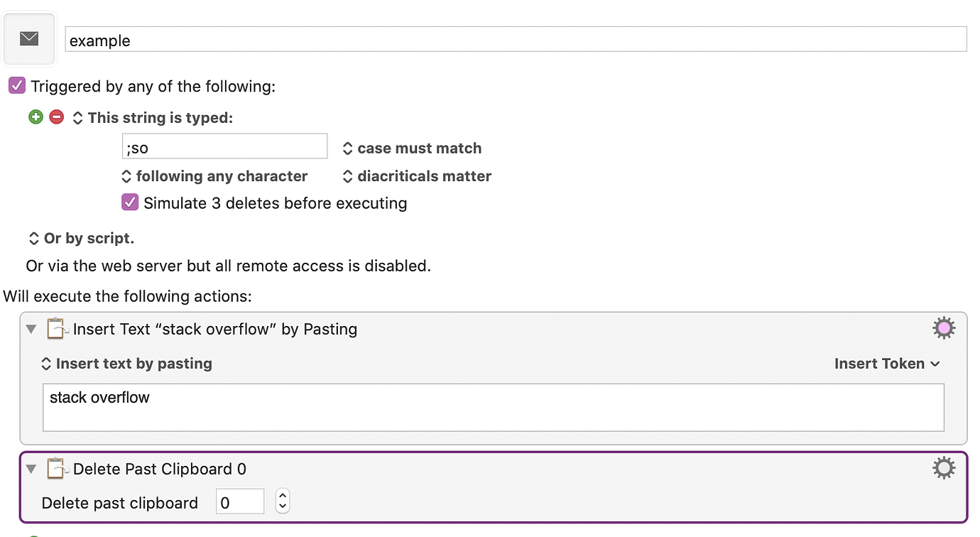Screen dimensions: 980x537
Task: Click the macro name field showing example
Action: [x=516, y=40]
